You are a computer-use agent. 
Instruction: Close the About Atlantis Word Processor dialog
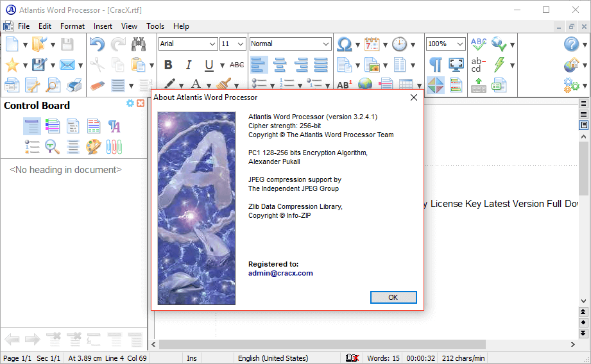[413, 97]
